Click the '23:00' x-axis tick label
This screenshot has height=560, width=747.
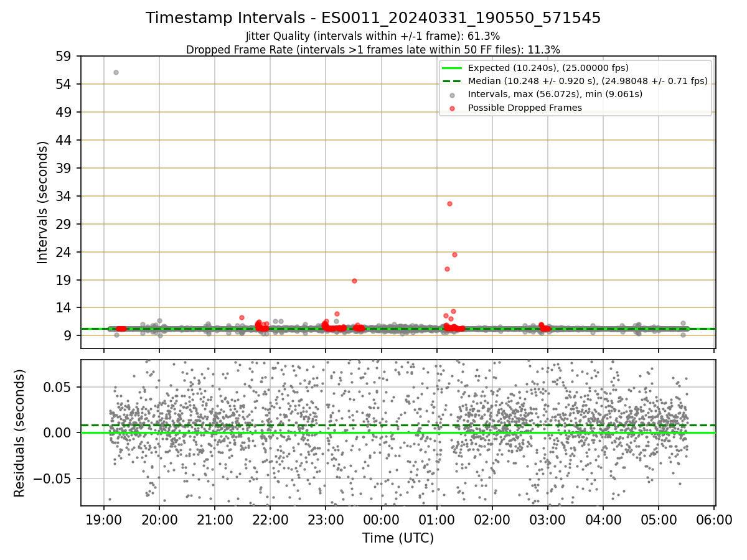coord(326,520)
